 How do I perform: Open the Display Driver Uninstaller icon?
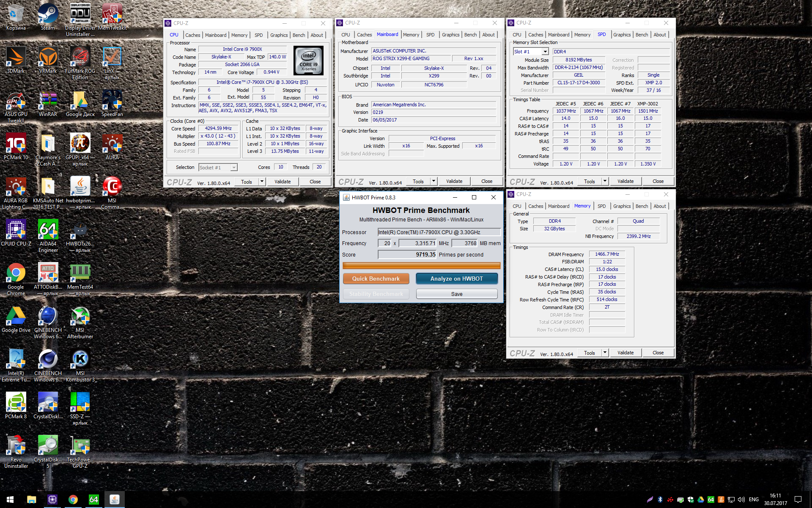[80, 20]
